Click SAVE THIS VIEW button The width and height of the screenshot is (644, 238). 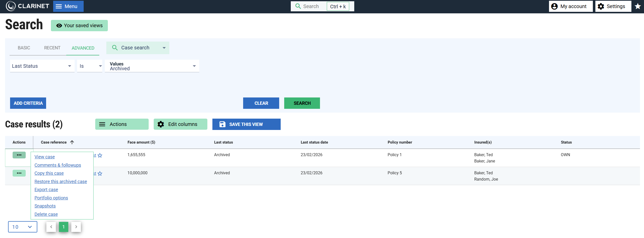click(246, 124)
